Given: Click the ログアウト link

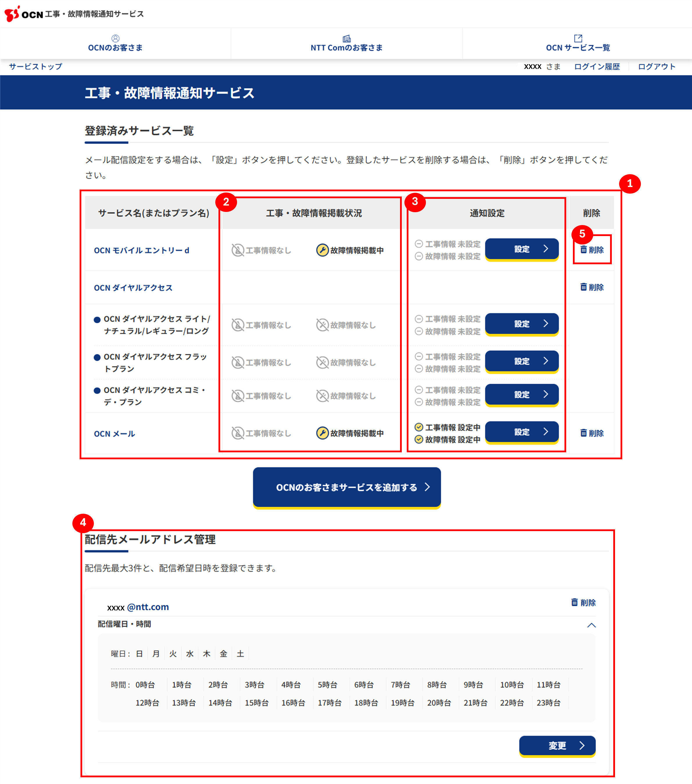Looking at the screenshot, I should [656, 66].
